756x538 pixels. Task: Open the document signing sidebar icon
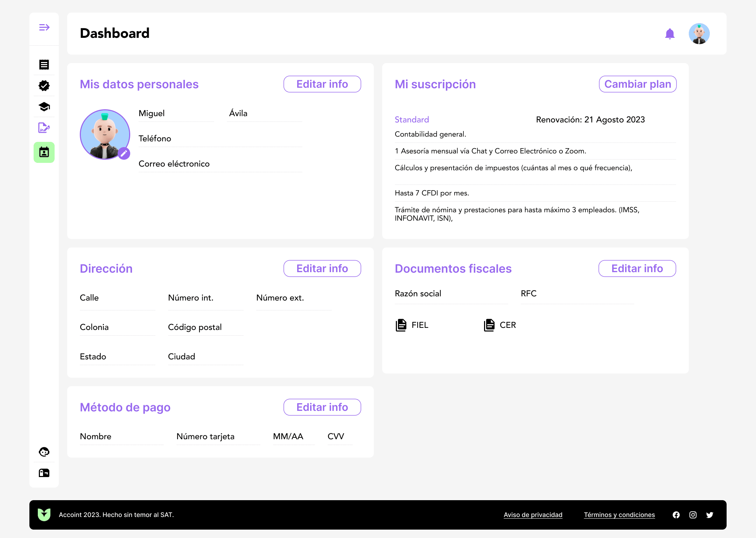pyautogui.click(x=44, y=128)
